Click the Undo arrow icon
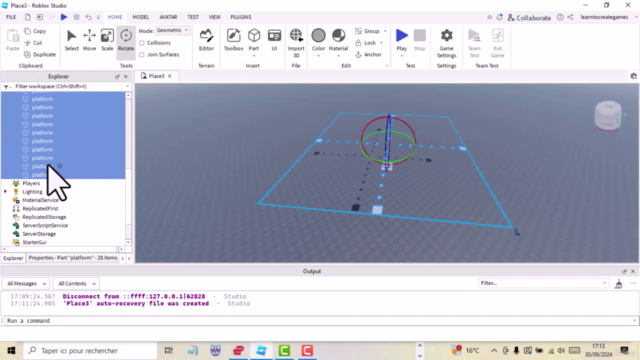 coord(88,17)
